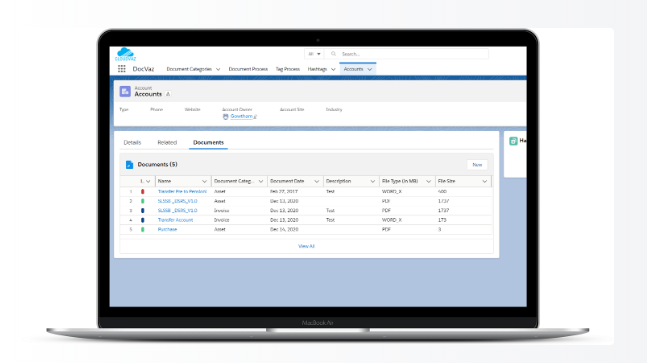This screenshot has height=363, width=647.
Task: Click the blue Documents list icon
Action: (x=129, y=165)
